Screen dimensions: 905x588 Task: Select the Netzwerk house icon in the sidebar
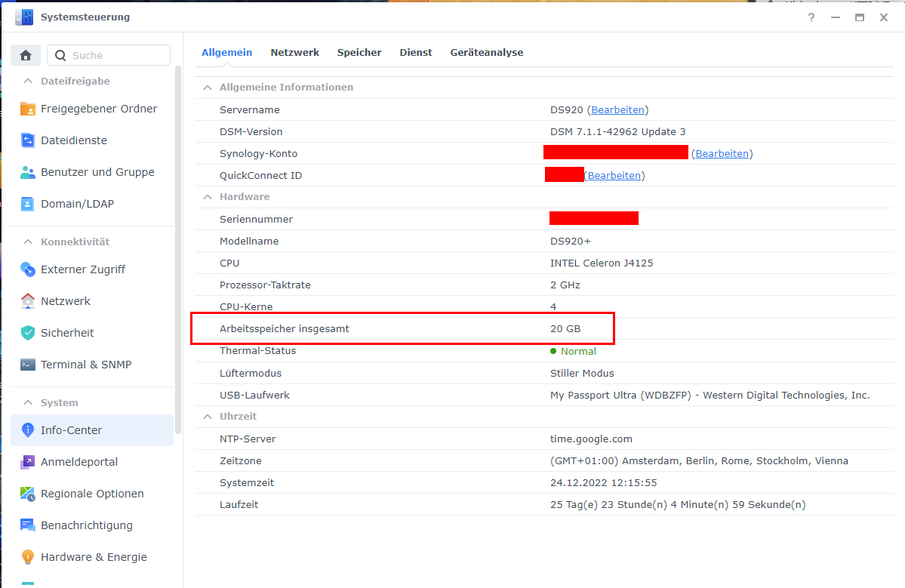27,301
